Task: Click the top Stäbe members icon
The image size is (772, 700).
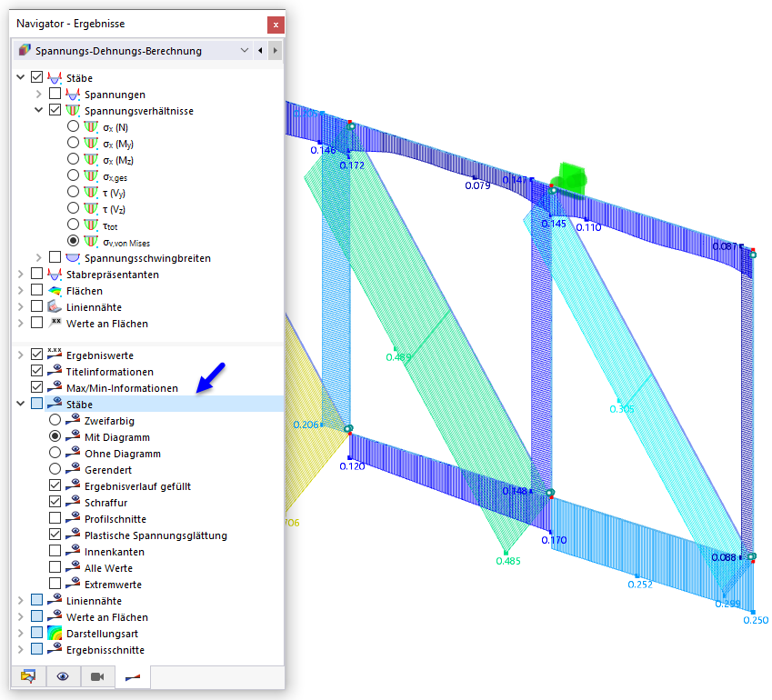Action: pyautogui.click(x=55, y=77)
